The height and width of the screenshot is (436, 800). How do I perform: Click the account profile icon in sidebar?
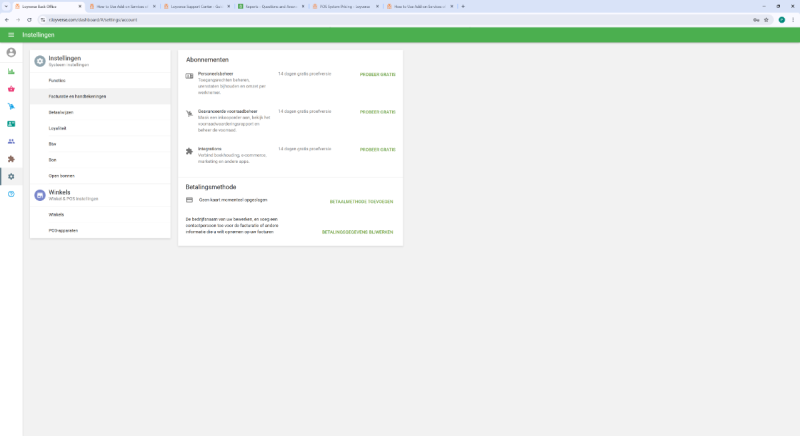point(11,52)
